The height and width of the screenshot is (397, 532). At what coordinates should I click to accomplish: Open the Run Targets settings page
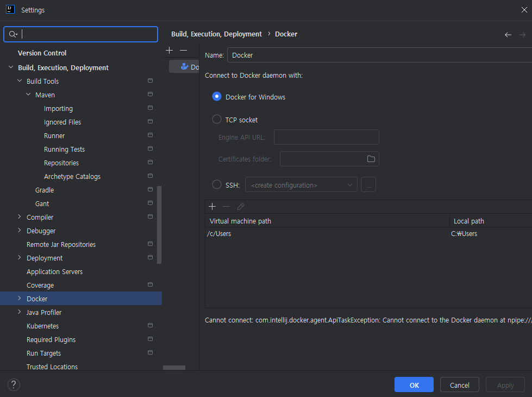(44, 353)
